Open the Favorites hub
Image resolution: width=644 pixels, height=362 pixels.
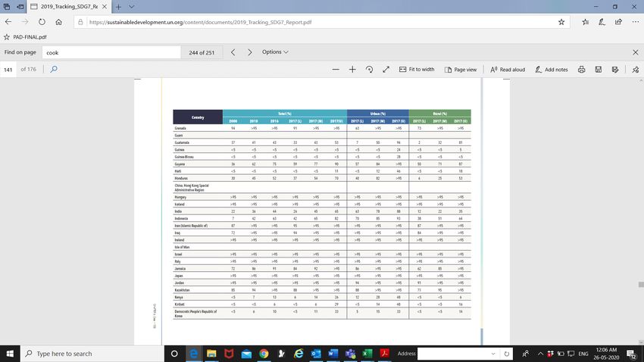(x=585, y=22)
